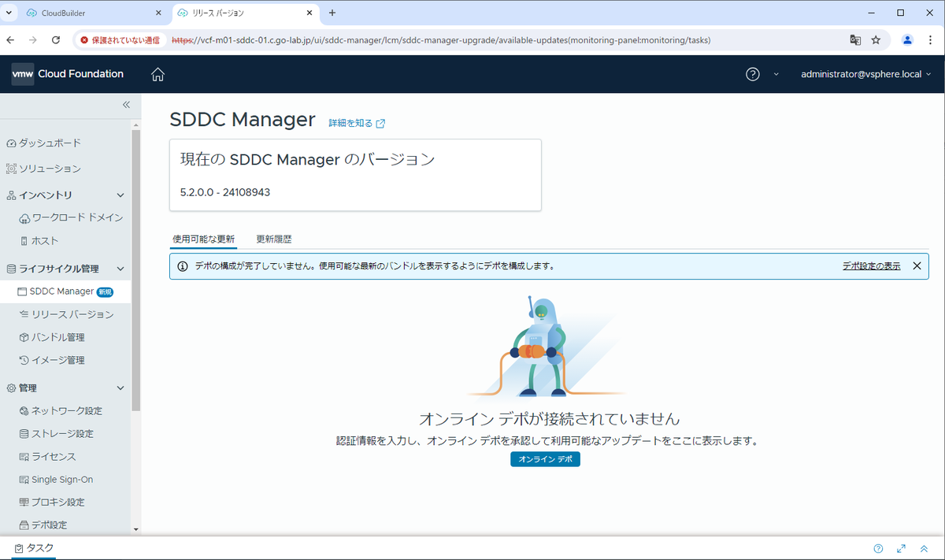
Task: Click the オンライン デポ button
Action: (x=545, y=459)
